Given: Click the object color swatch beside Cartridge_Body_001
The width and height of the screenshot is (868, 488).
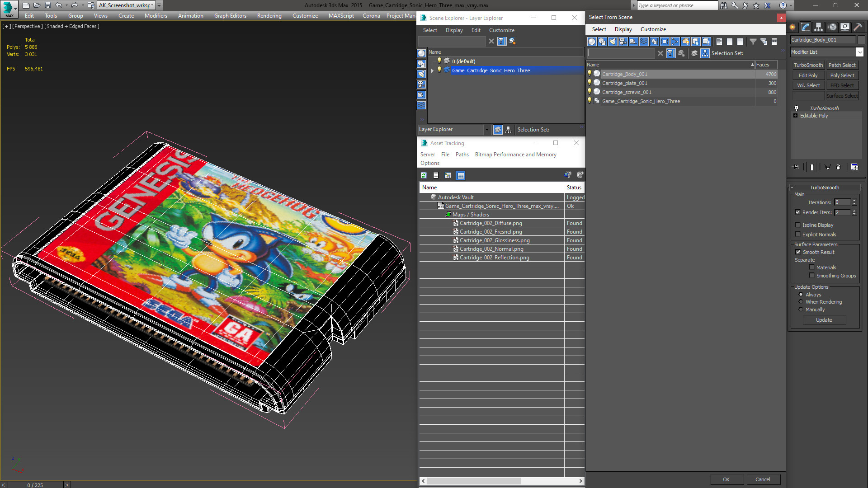Looking at the screenshot, I should coord(861,40).
